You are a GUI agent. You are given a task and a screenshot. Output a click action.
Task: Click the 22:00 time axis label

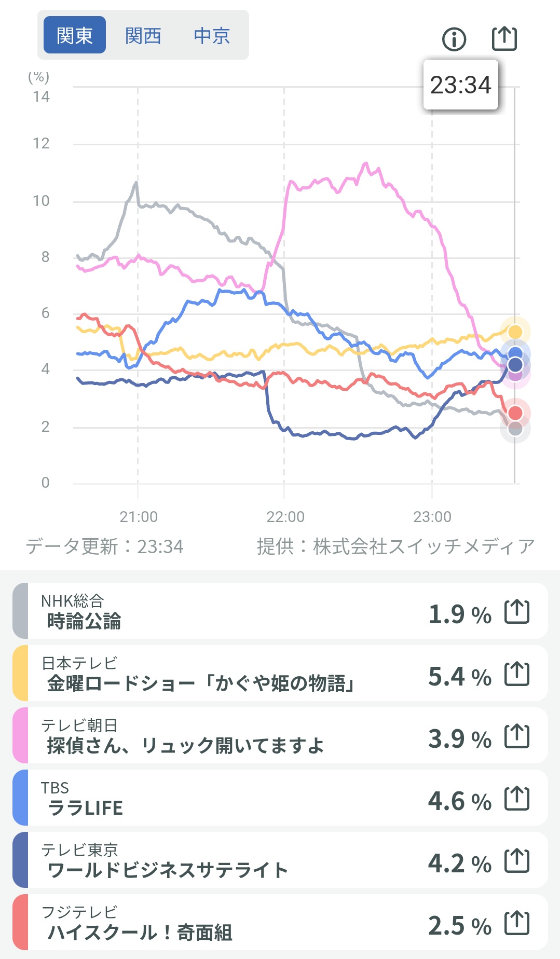pos(285,517)
